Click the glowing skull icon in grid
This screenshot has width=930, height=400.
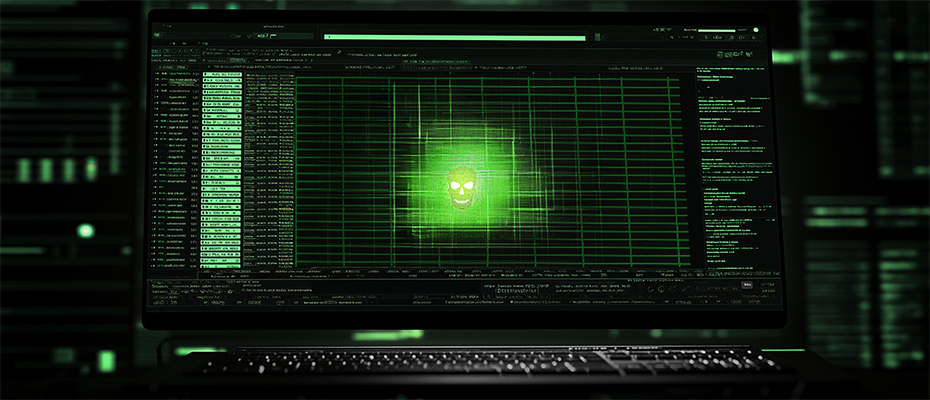pyautogui.click(x=461, y=188)
